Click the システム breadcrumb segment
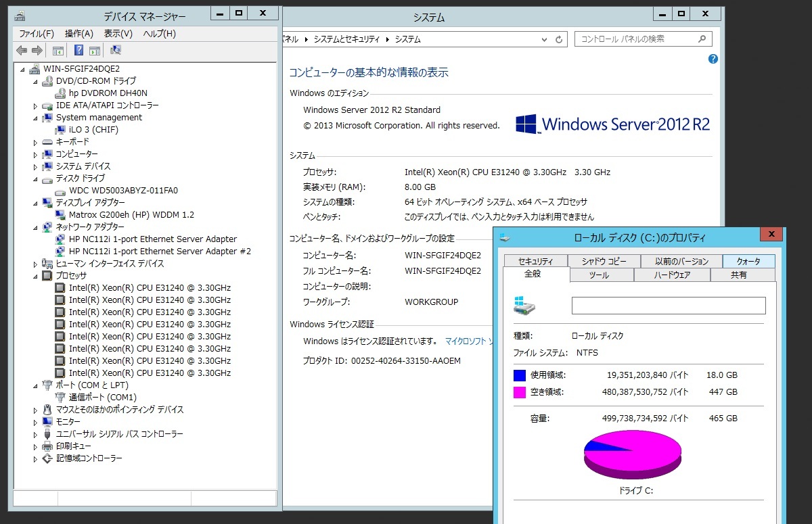Image resolution: width=812 pixels, height=524 pixels. [408, 39]
